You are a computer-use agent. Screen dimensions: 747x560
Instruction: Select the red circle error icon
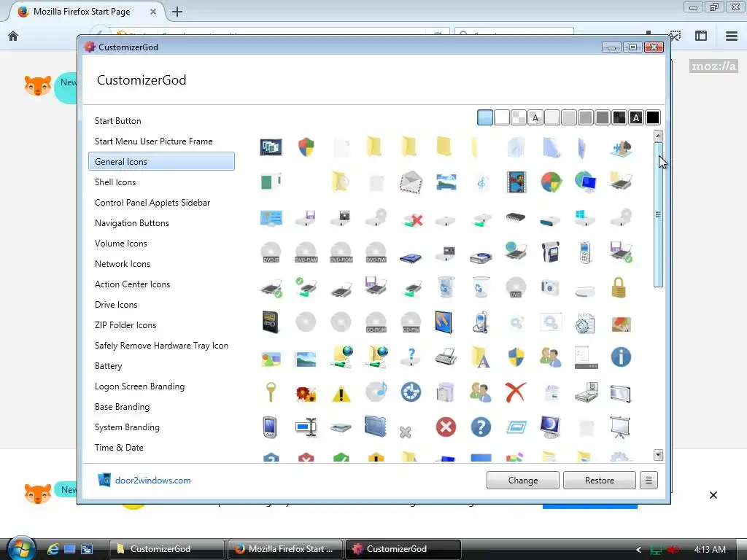[x=446, y=427]
